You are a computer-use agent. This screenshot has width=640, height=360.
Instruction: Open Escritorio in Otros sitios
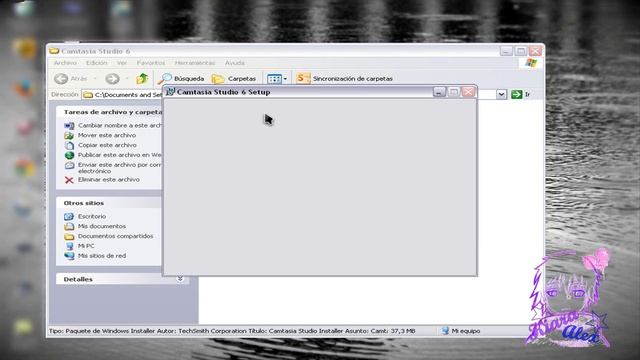point(92,216)
